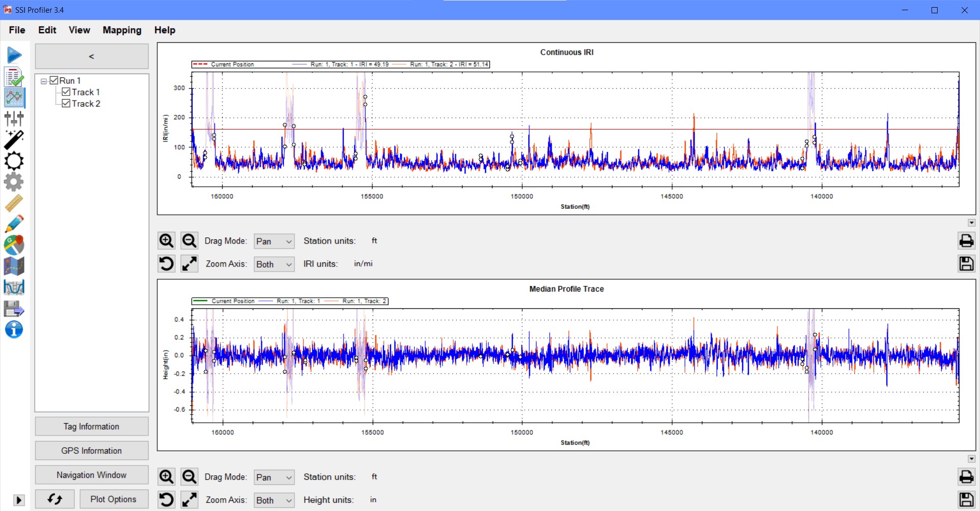The image size is (980, 511).
Task: Toggle the Track 1 checkbox
Action: [66, 92]
